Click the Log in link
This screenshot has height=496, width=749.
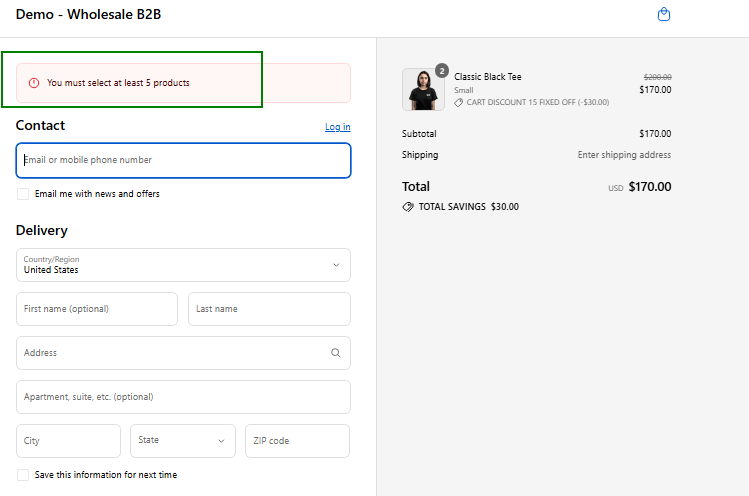coord(337,127)
